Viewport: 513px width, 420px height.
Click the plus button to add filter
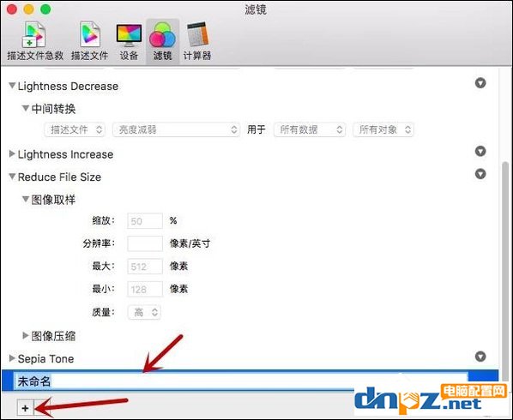coord(25,408)
